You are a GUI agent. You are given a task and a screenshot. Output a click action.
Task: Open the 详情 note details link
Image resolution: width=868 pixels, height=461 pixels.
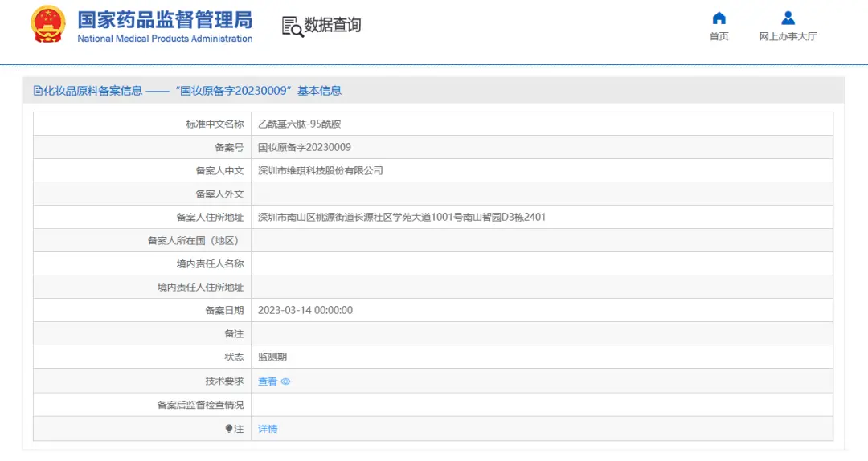[268, 429]
